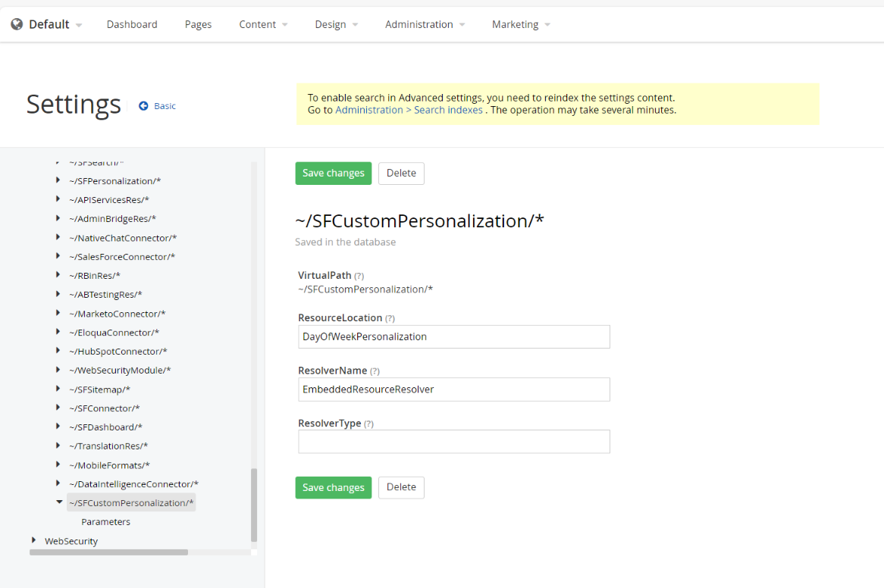Click the top Delete button
The height and width of the screenshot is (588, 884).
pyautogui.click(x=401, y=174)
